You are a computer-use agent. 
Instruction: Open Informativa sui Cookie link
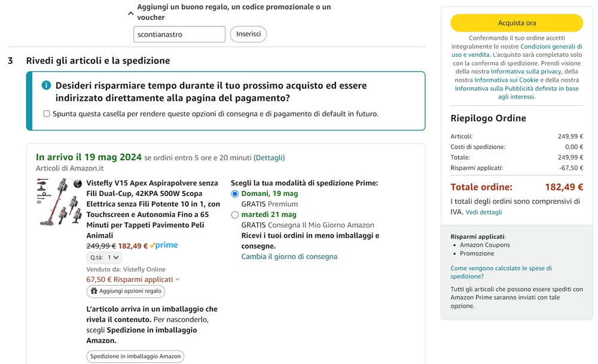coord(507,80)
